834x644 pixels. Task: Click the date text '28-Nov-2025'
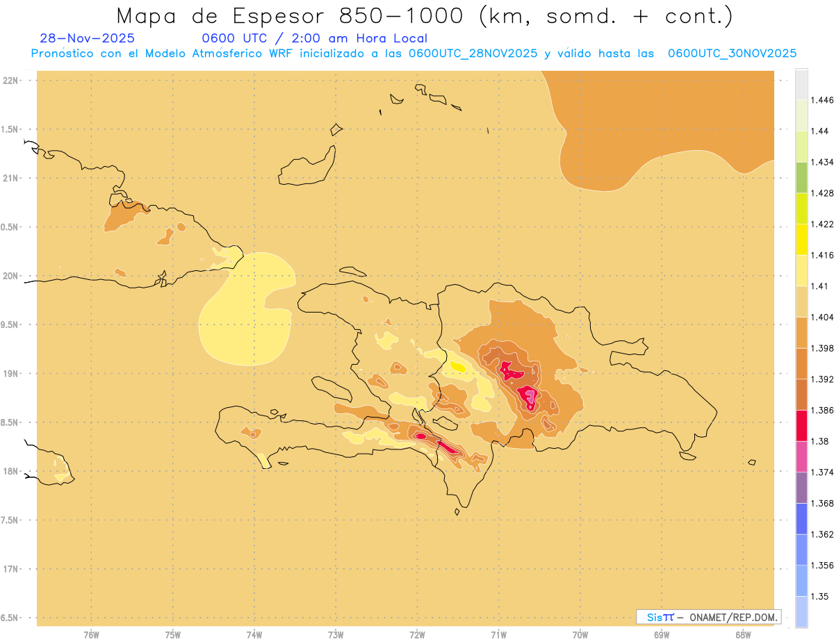pyautogui.click(x=88, y=38)
